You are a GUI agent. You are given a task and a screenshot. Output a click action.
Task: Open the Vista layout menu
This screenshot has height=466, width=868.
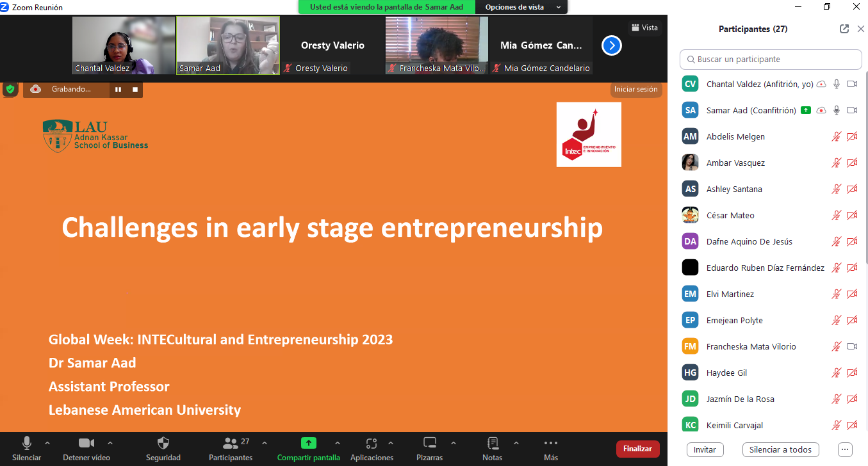[x=644, y=28]
